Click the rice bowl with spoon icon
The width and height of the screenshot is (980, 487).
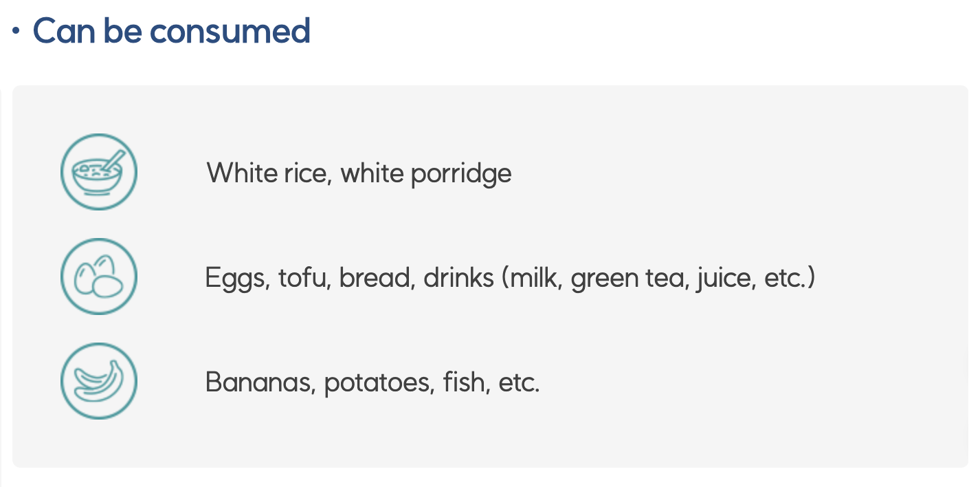99,172
